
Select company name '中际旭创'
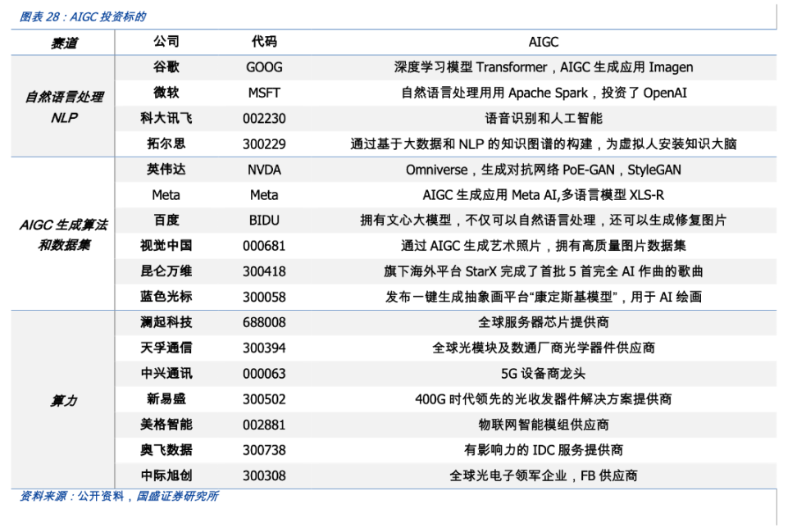click(166, 475)
